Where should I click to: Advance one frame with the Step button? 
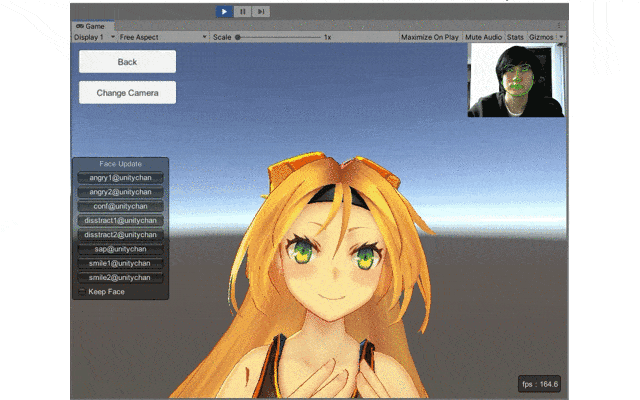(x=261, y=11)
